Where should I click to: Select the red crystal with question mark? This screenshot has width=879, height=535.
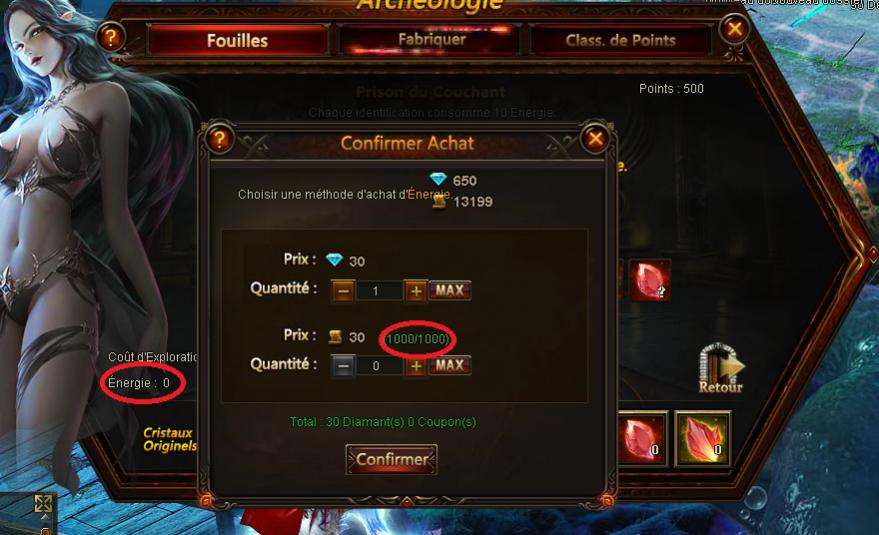coord(650,280)
